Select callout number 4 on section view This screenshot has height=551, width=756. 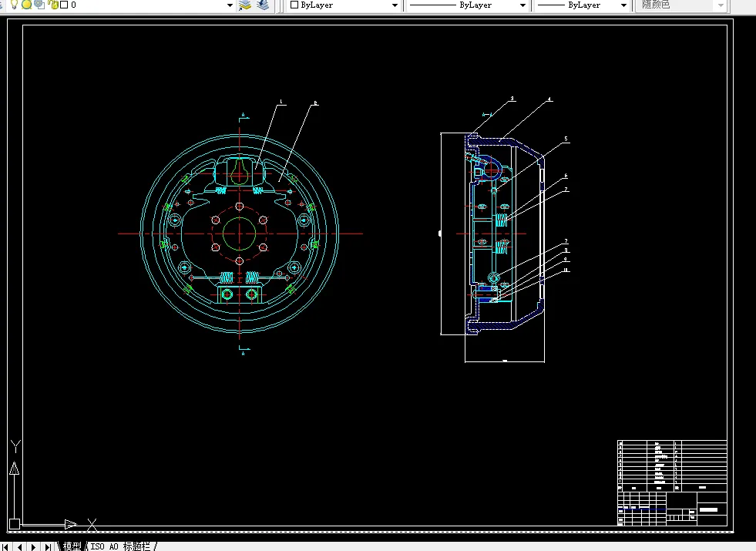(x=549, y=99)
